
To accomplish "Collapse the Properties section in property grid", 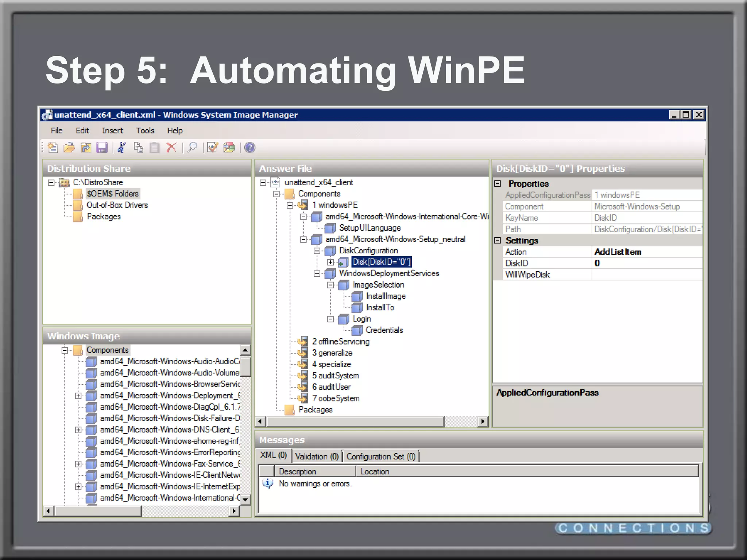I will (x=498, y=183).
